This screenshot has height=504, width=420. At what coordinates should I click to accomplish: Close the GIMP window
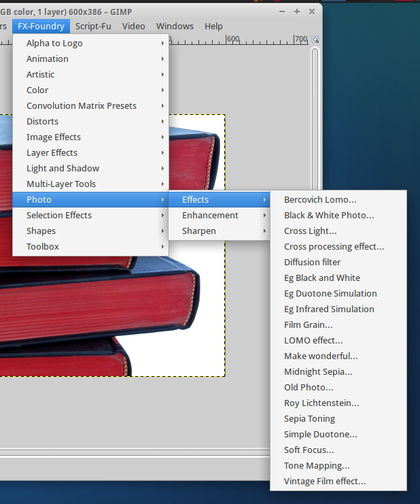tap(311, 11)
